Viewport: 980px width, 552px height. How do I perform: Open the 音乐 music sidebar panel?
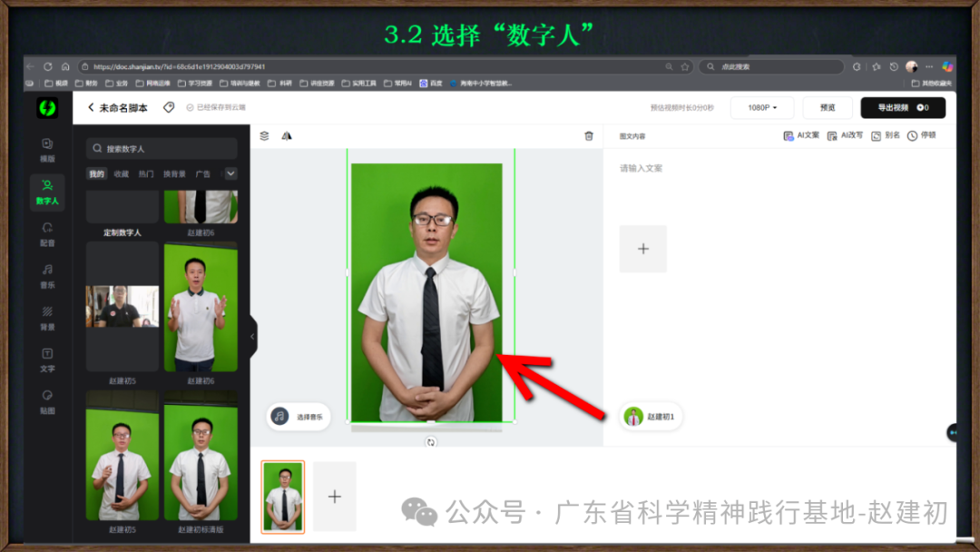[47, 275]
